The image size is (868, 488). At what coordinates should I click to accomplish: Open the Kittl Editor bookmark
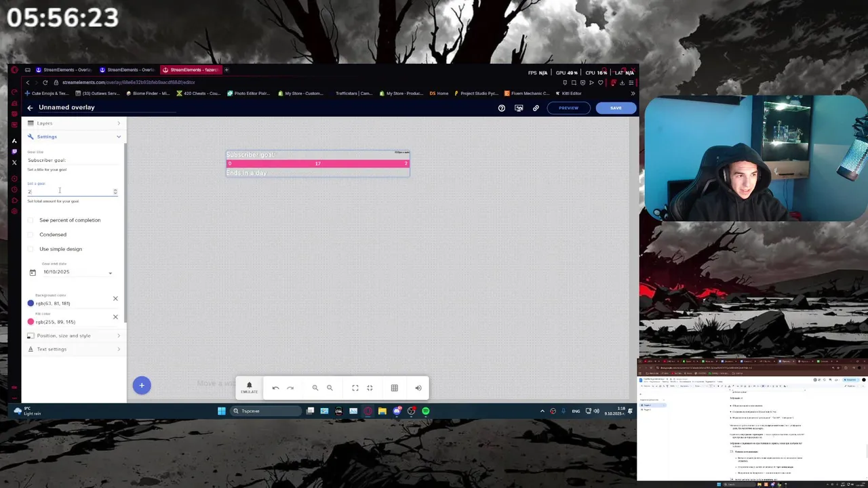[568, 94]
